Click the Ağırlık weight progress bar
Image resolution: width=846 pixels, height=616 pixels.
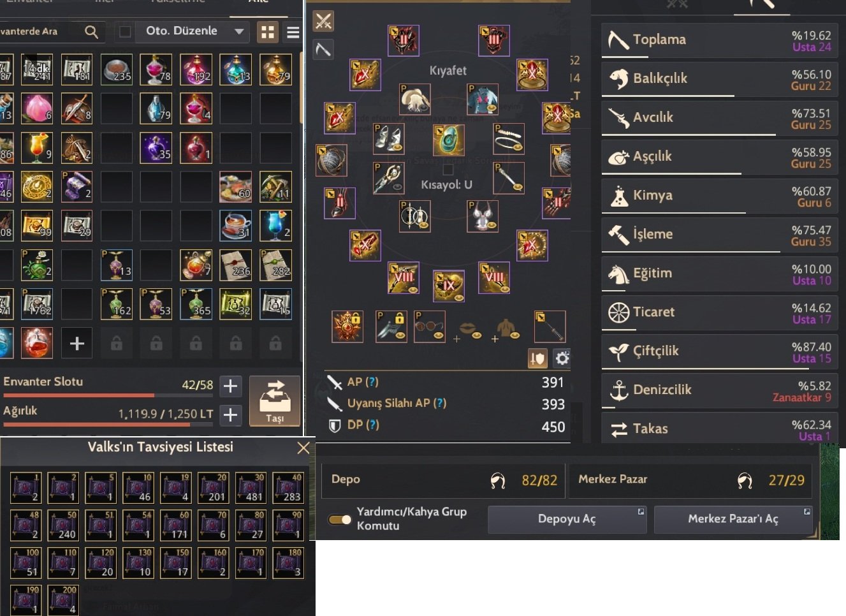tap(107, 425)
